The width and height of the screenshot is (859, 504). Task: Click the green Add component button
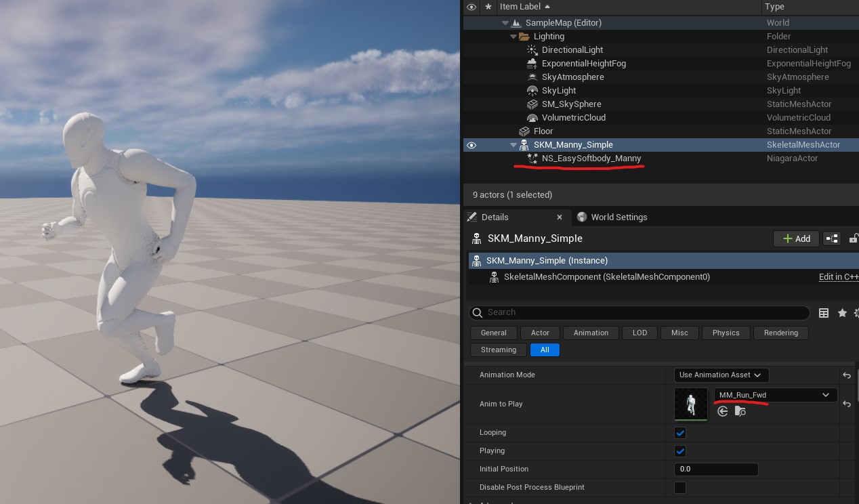pyautogui.click(x=796, y=238)
